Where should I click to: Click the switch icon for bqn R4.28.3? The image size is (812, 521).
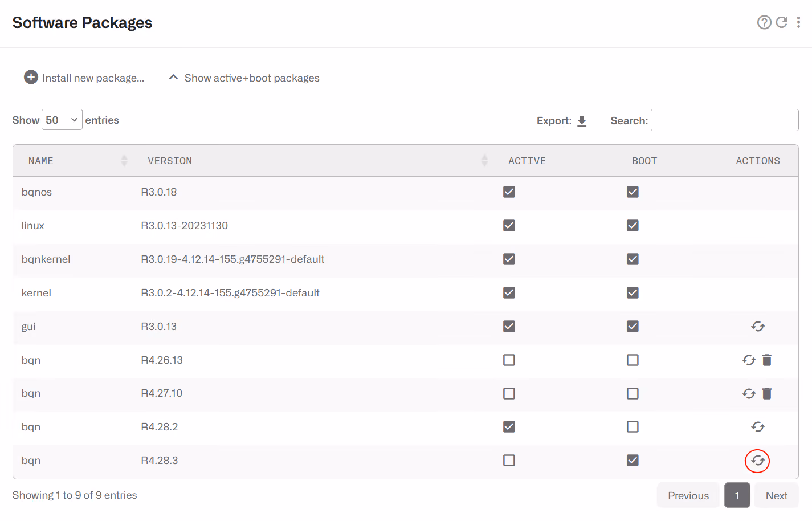758,461
